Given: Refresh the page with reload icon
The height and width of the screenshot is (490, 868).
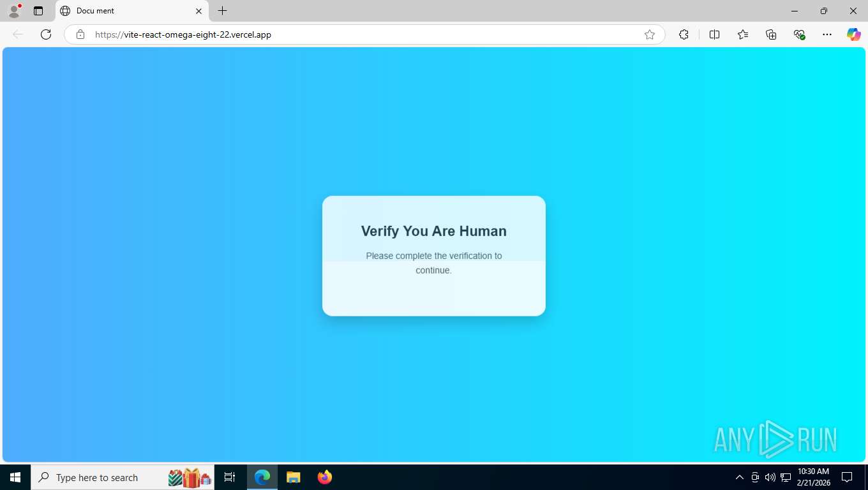Looking at the screenshot, I should [x=46, y=34].
